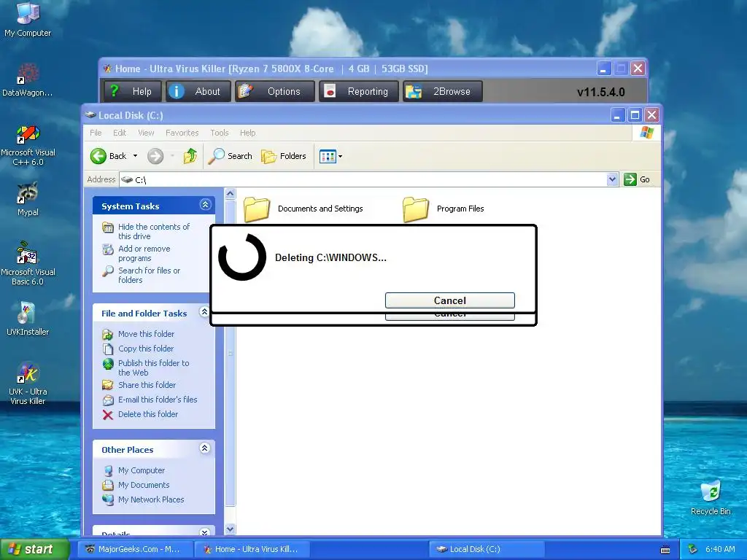Cancel the Deleting C:\WINDOWS operation
This screenshot has height=560, width=747.
[x=449, y=300]
